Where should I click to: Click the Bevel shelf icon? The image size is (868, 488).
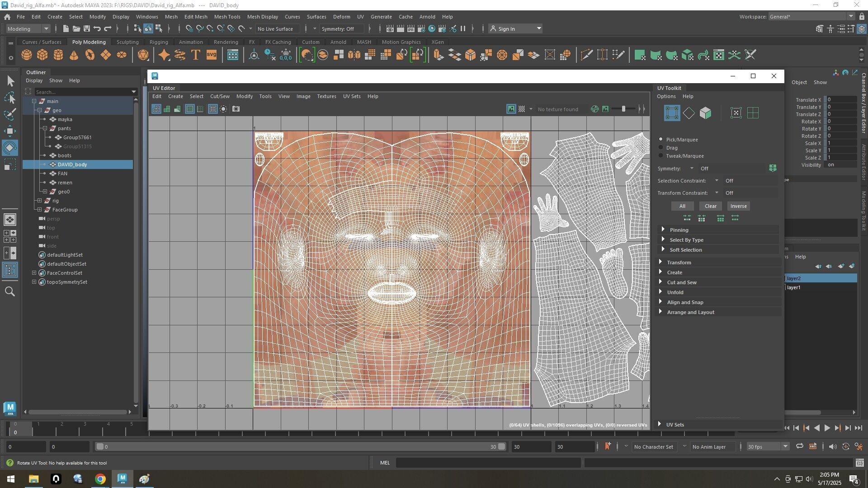coord(470,55)
